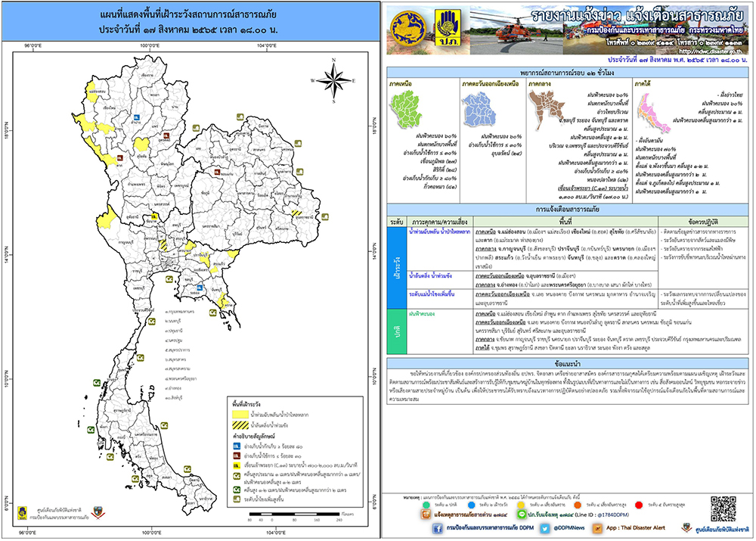Click the 'การแจ้งเตือนสาธารณภัย' section header
The width and height of the screenshot is (756, 541).
tap(567, 210)
